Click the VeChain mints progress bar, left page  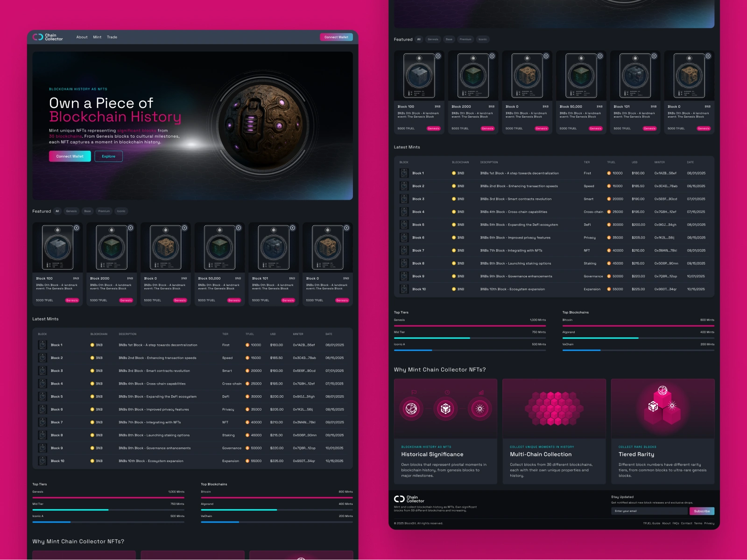point(277,522)
